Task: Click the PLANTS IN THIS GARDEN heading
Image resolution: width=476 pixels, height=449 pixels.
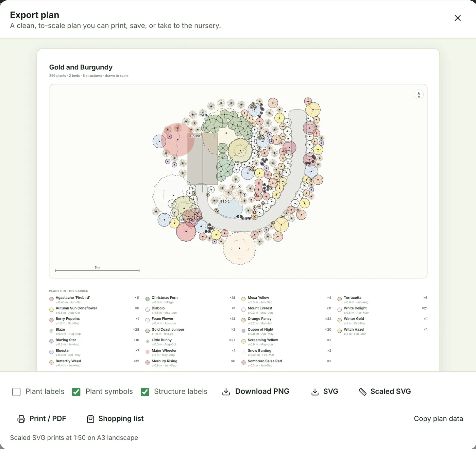Action: [x=69, y=291]
